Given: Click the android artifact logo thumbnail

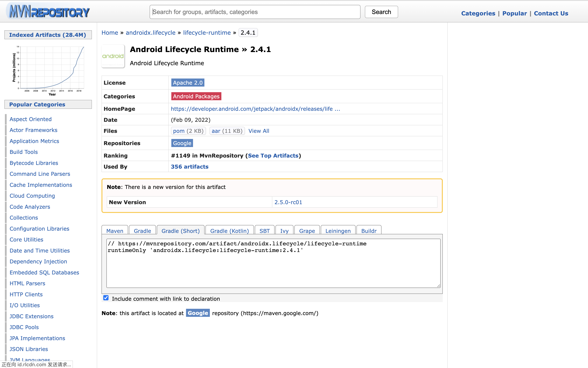Looking at the screenshot, I should tap(113, 56).
